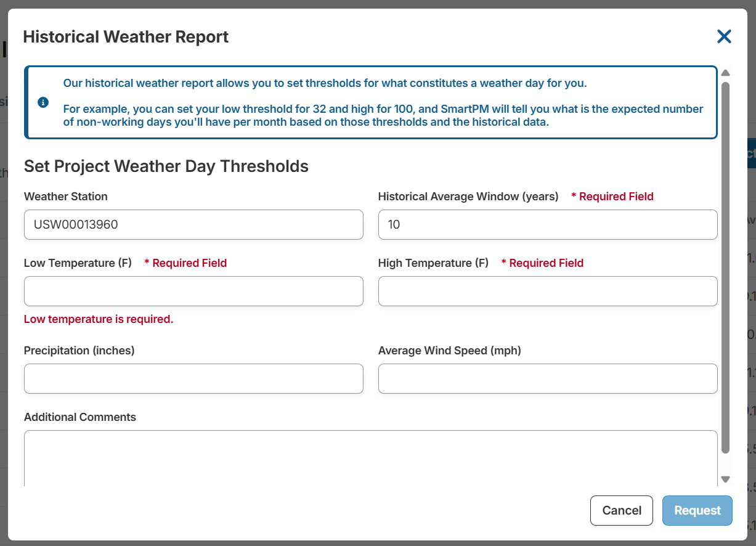Click the Precipitation (inches) label
756x546 pixels.
pyautogui.click(x=79, y=351)
